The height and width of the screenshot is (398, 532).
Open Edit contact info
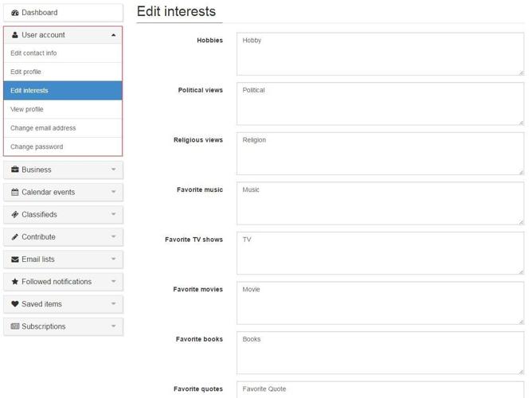click(63, 53)
